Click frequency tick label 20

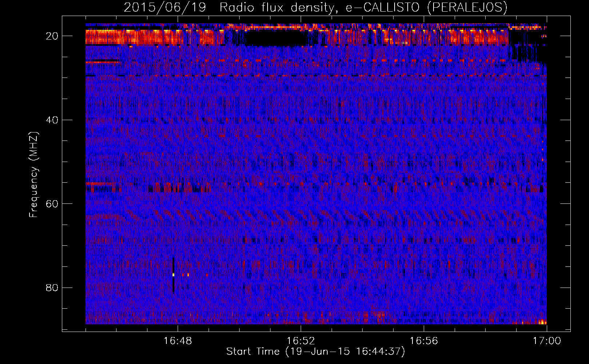click(52, 36)
